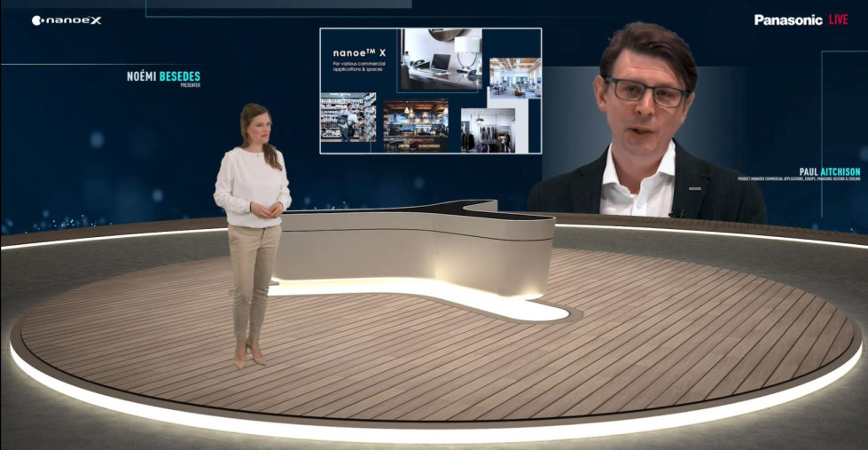Open the grocery store photo on slide
868x450 pixels.
(x=348, y=117)
